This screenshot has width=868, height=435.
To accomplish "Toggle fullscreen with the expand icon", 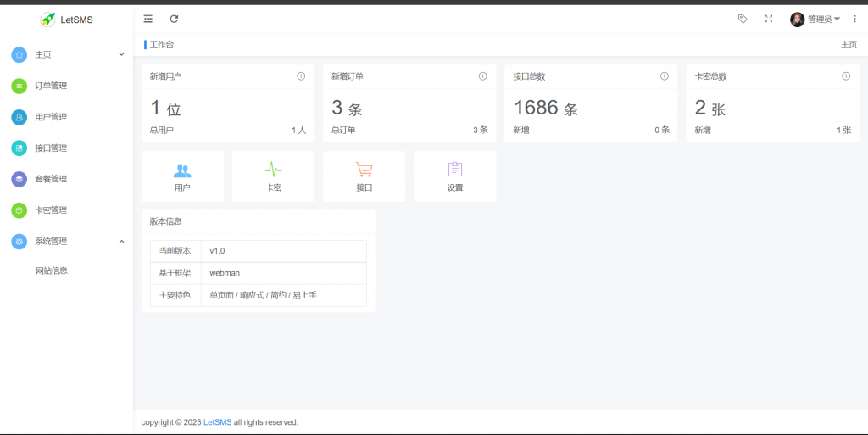I will 768,19.
